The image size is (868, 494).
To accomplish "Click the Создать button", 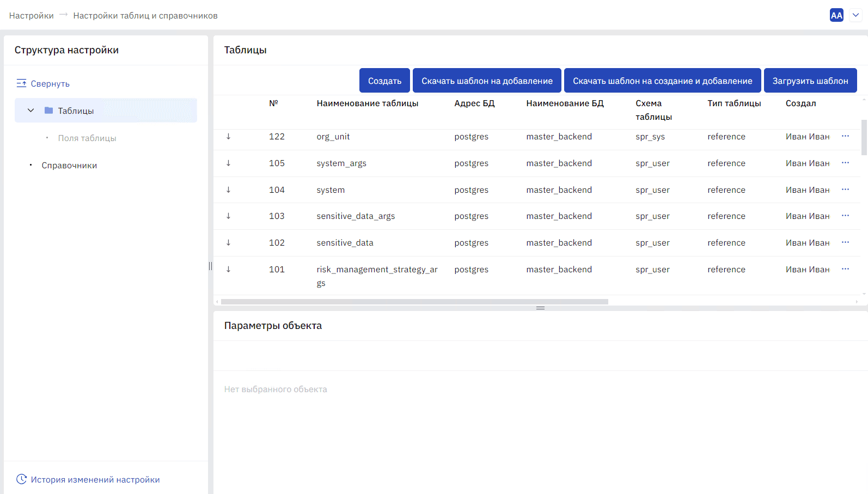I will tap(384, 81).
